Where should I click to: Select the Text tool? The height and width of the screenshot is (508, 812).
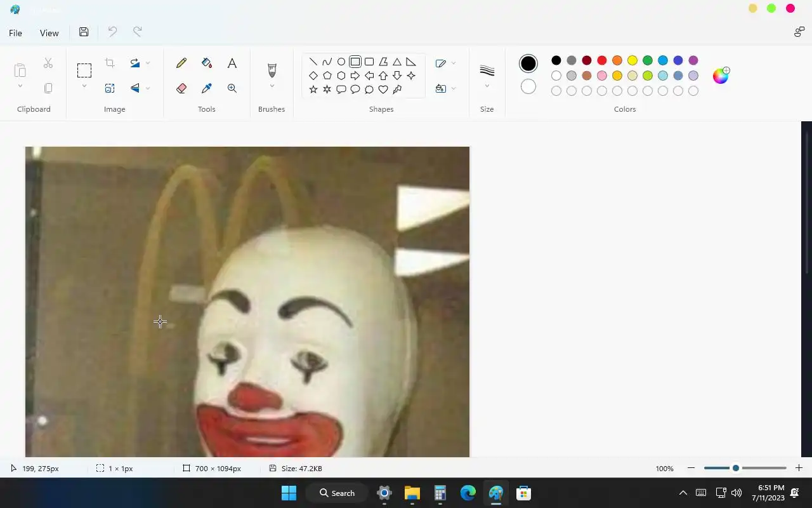(x=232, y=63)
